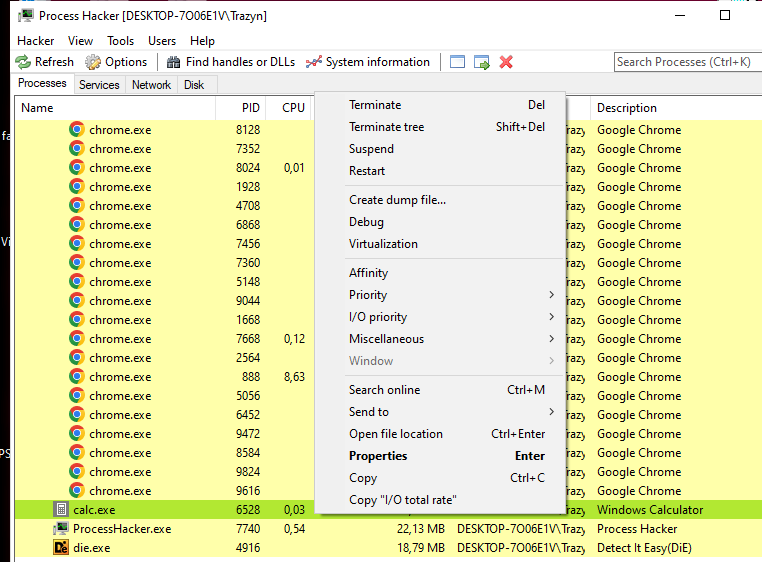
Task: Click the calc.exe calculator icon
Action: tap(60, 510)
